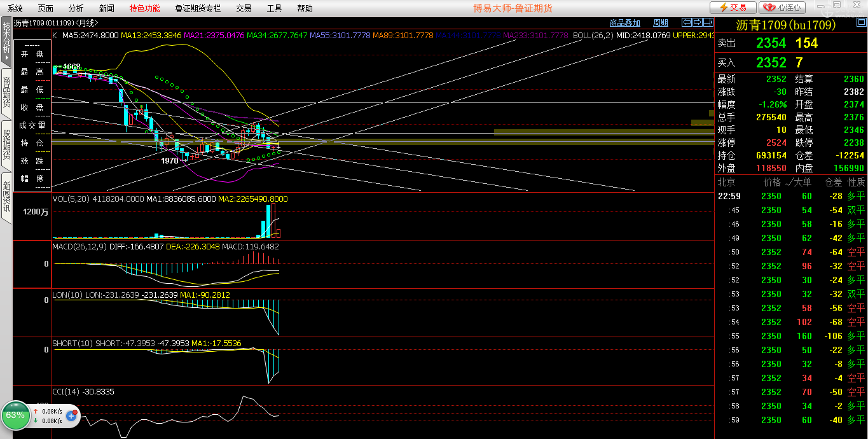Click the 1970 low price marker
The image size is (868, 439).
[x=170, y=161]
